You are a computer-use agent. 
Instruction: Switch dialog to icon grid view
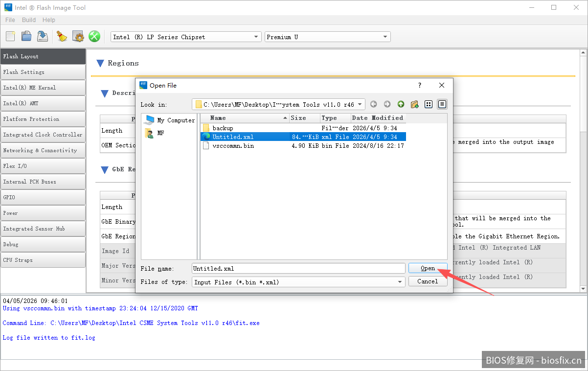(x=429, y=104)
